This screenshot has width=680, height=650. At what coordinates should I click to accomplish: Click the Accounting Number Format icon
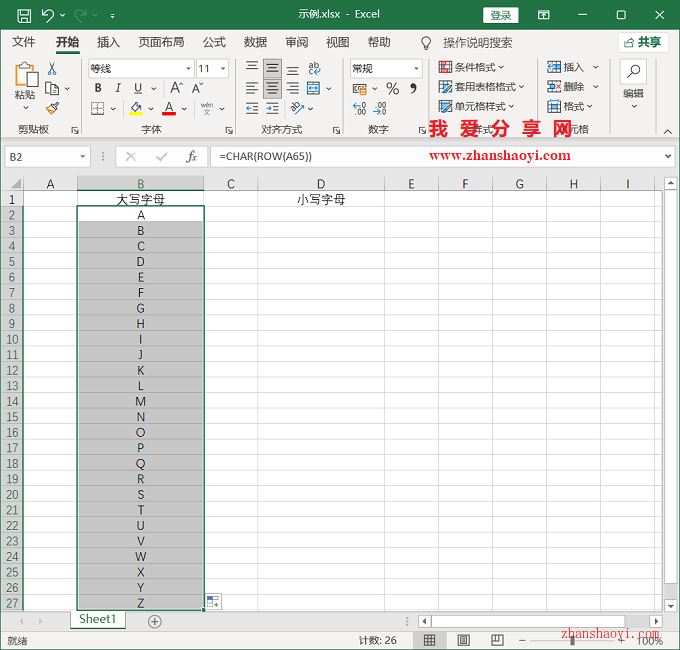360,88
